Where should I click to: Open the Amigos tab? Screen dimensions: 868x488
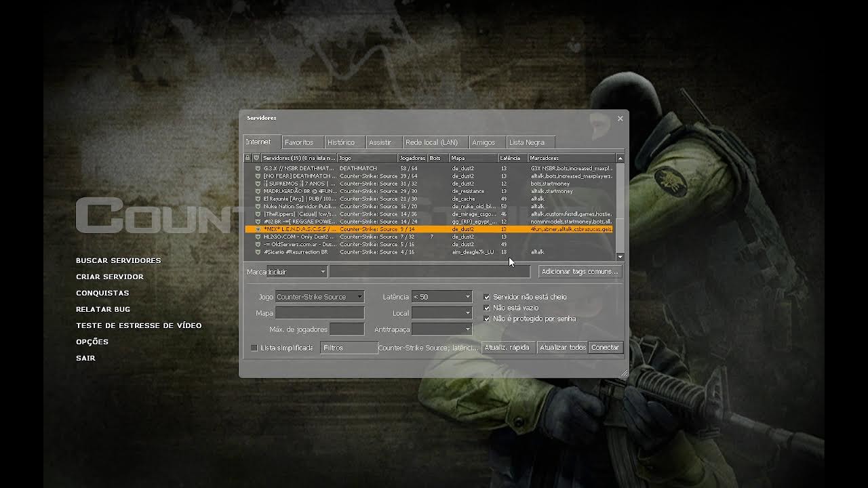487,142
